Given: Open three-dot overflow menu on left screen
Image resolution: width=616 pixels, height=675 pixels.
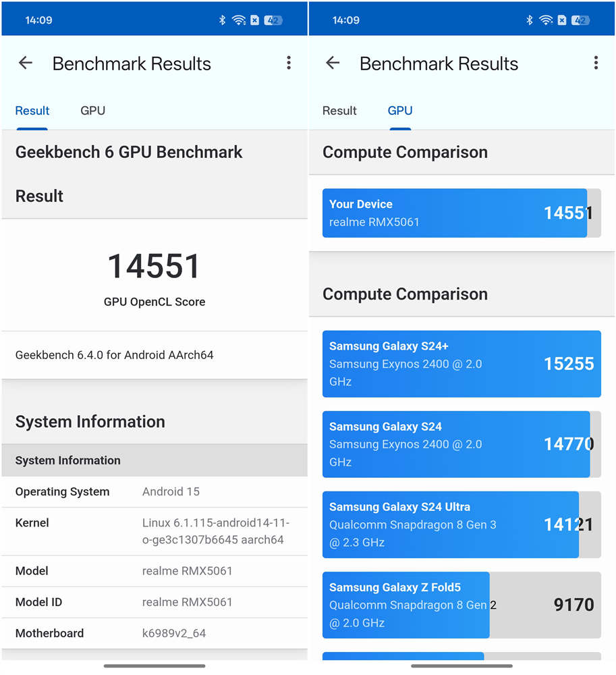Looking at the screenshot, I should pos(289,63).
